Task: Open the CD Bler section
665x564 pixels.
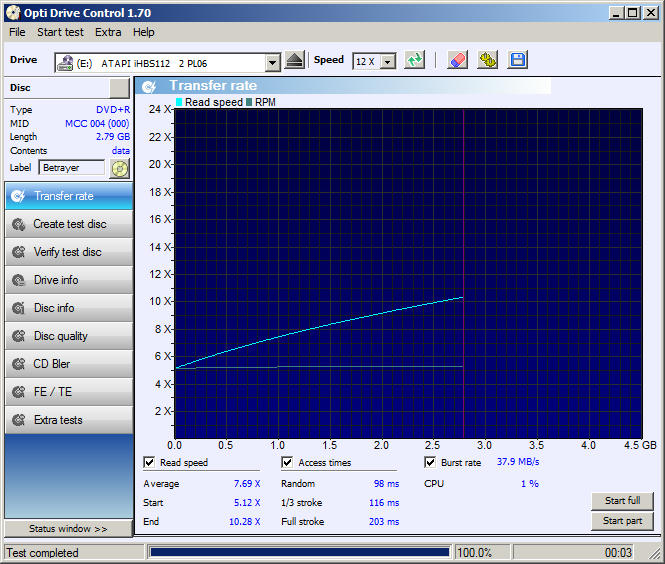Action: [x=69, y=364]
